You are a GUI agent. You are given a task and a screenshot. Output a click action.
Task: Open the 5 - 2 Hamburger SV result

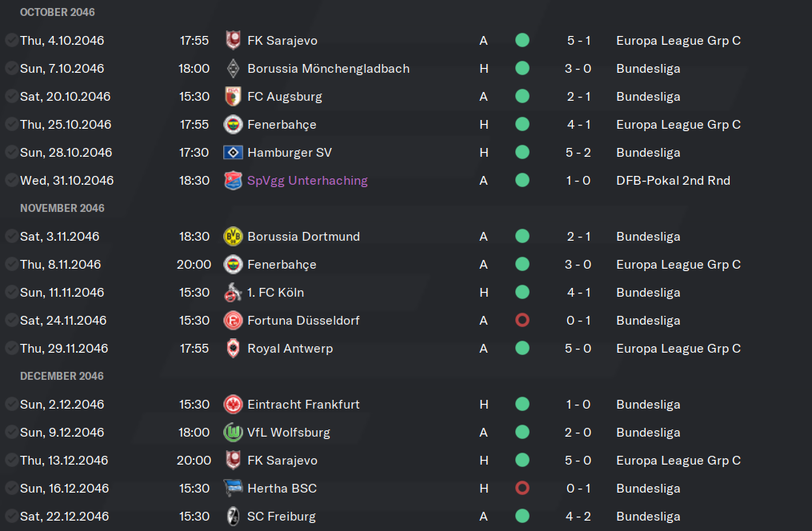pos(578,153)
